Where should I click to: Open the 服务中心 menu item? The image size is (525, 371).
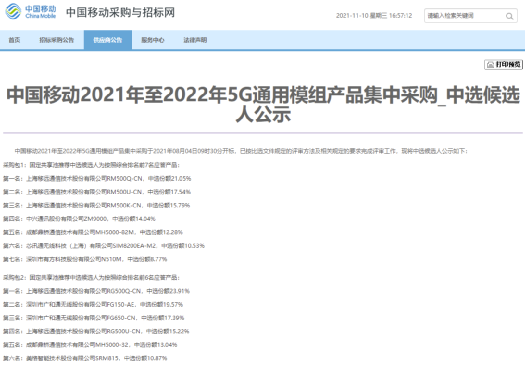[153, 40]
